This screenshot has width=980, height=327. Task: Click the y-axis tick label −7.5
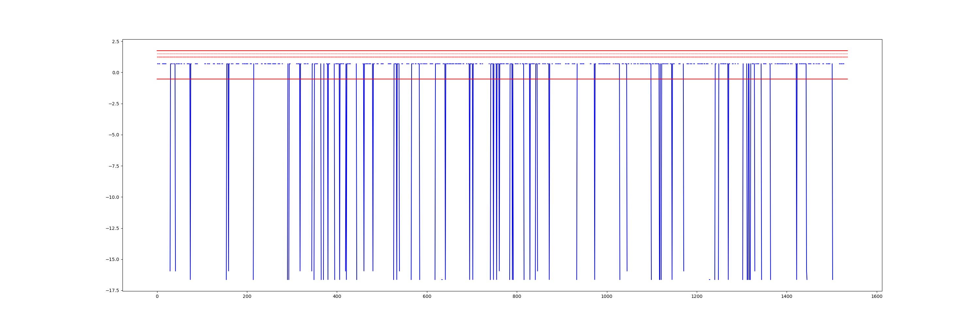click(114, 166)
